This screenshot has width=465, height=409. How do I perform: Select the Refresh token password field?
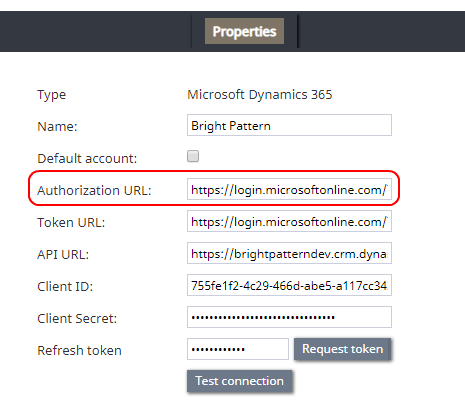[x=238, y=349]
